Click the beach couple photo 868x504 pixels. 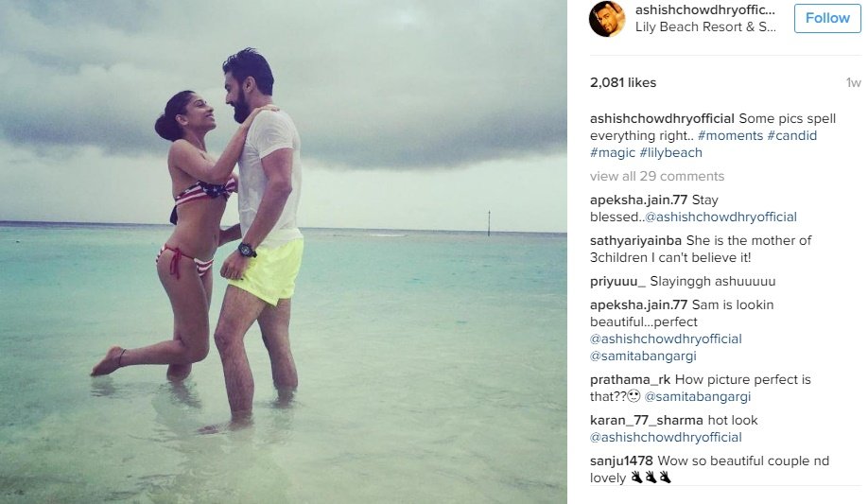(284, 252)
